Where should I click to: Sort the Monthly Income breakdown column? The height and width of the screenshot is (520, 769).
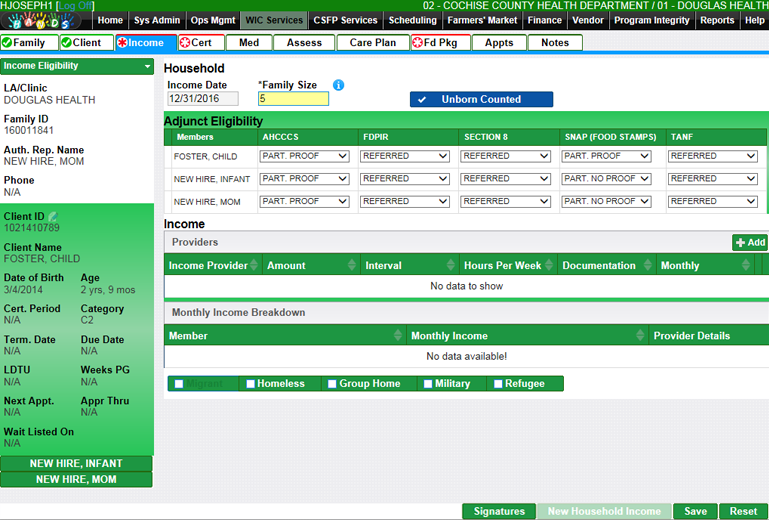(640, 336)
